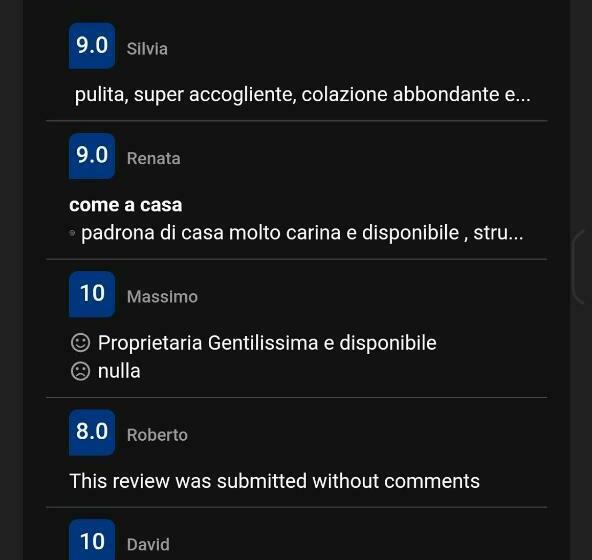Expand Renata's truncated padrona di casa review
Image resolution: width=592 pixels, height=560 pixels.
pyautogui.click(x=302, y=233)
